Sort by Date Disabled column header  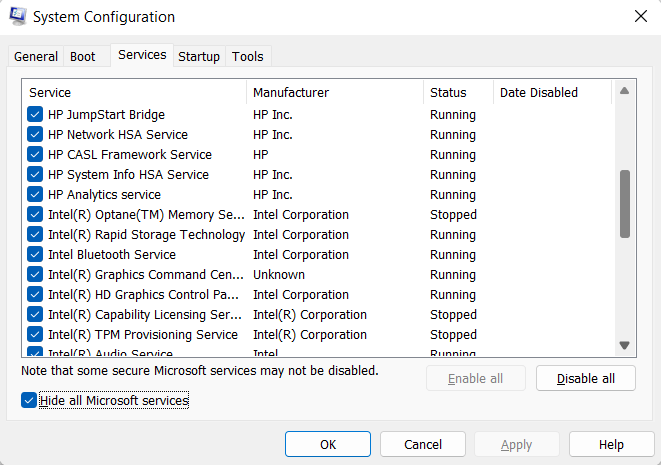coord(553,92)
